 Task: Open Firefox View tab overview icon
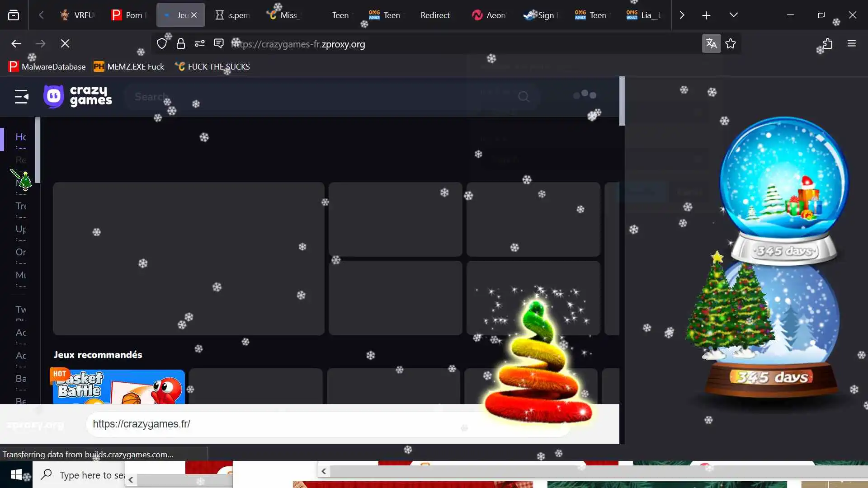click(14, 15)
